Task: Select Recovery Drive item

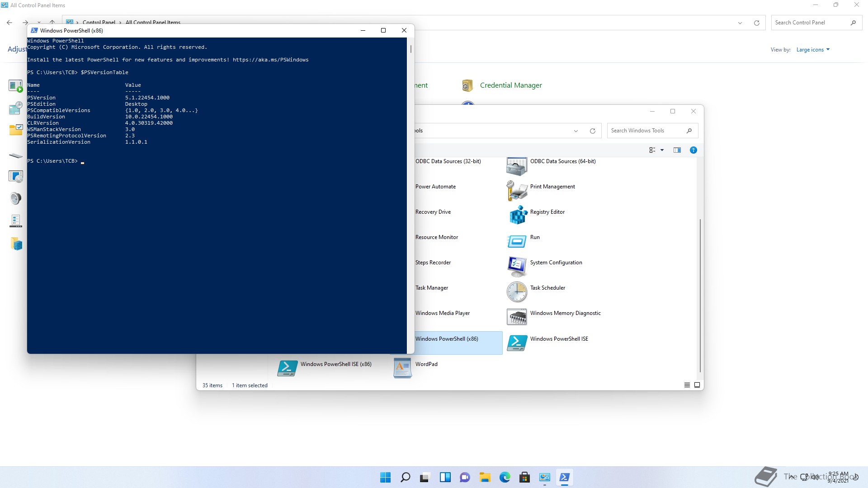Action: click(x=433, y=212)
